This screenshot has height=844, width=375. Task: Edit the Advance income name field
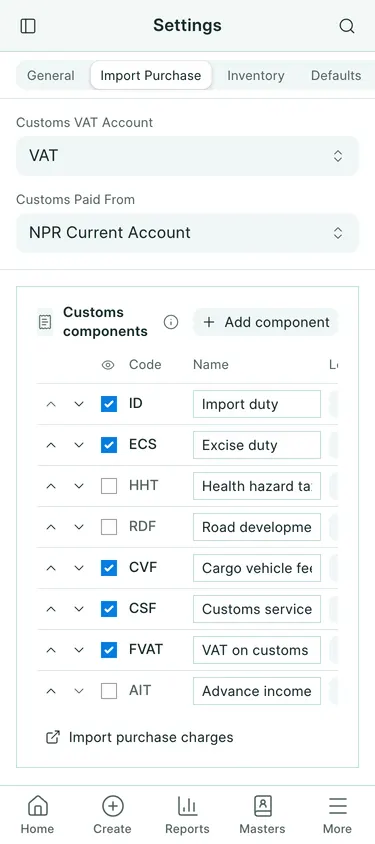pyautogui.click(x=257, y=691)
